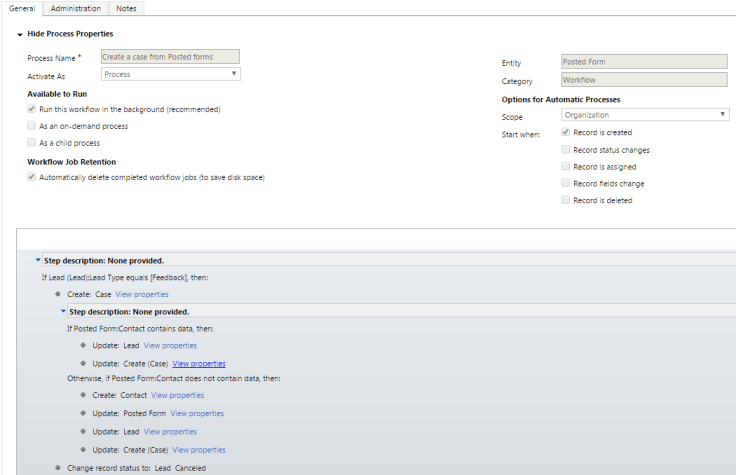Collapse the nested Step description arrow
The image size is (736, 475).
[63, 311]
